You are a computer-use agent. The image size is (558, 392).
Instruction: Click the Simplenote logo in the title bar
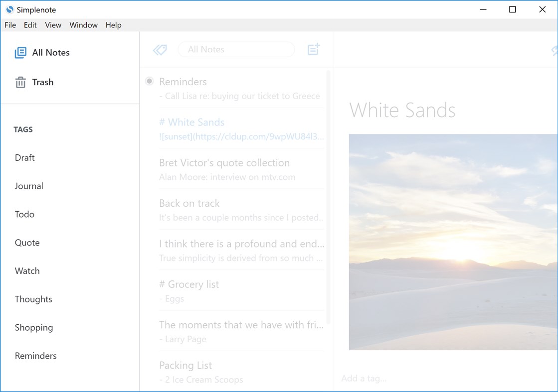click(x=9, y=9)
